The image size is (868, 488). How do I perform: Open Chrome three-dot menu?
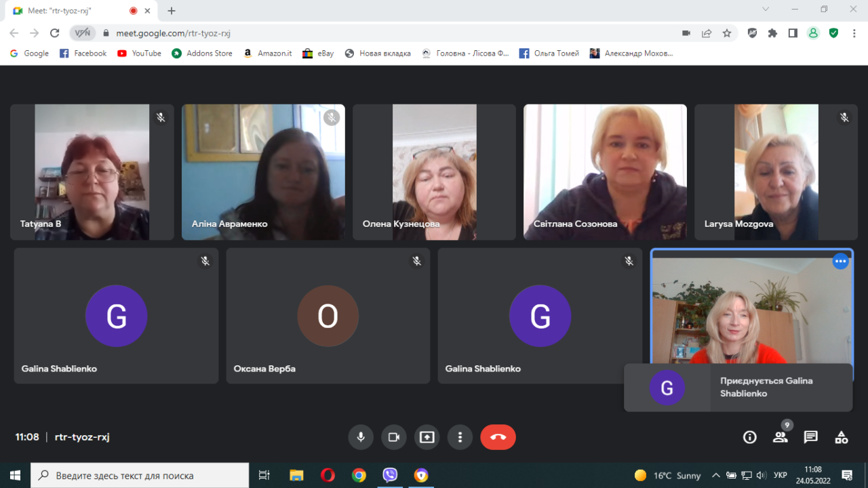(854, 33)
